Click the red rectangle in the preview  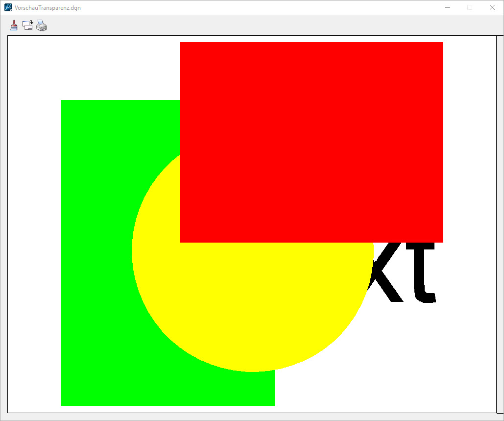pos(312,142)
